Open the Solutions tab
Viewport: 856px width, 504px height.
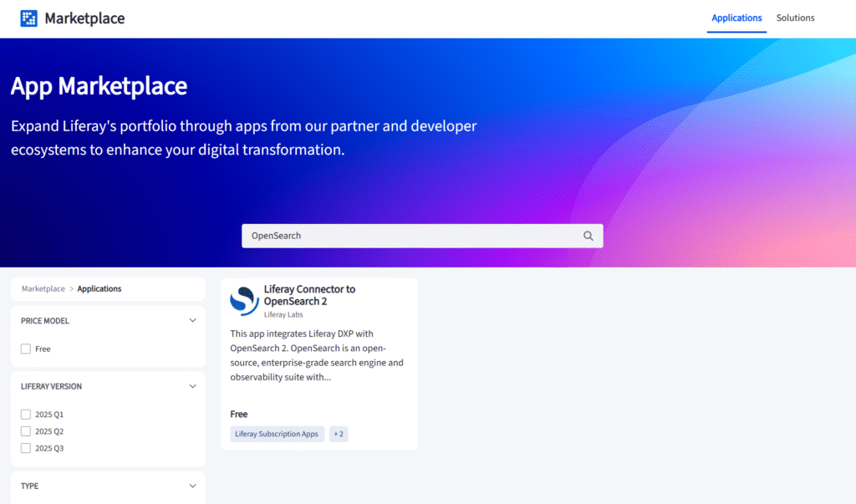tap(795, 18)
